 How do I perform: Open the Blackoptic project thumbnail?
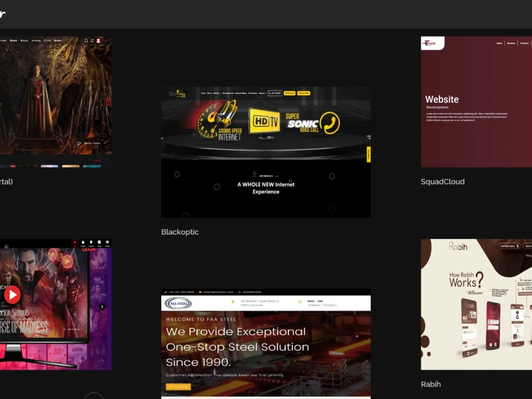(x=265, y=152)
